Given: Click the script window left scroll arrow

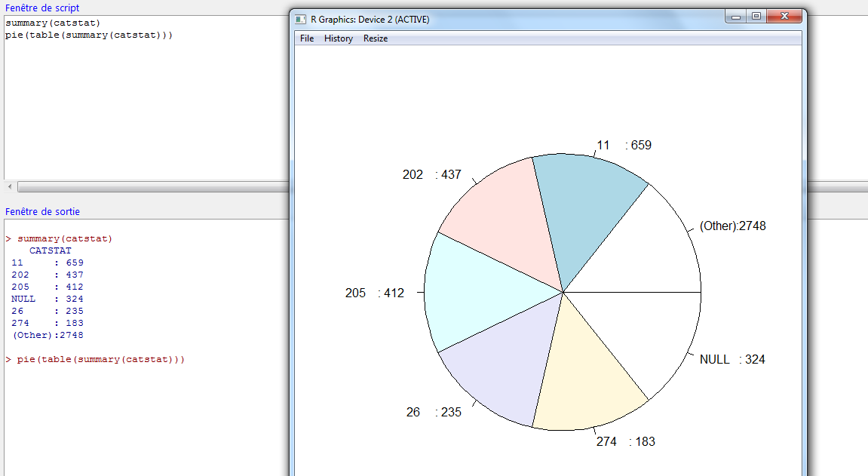Looking at the screenshot, I should click(10, 187).
